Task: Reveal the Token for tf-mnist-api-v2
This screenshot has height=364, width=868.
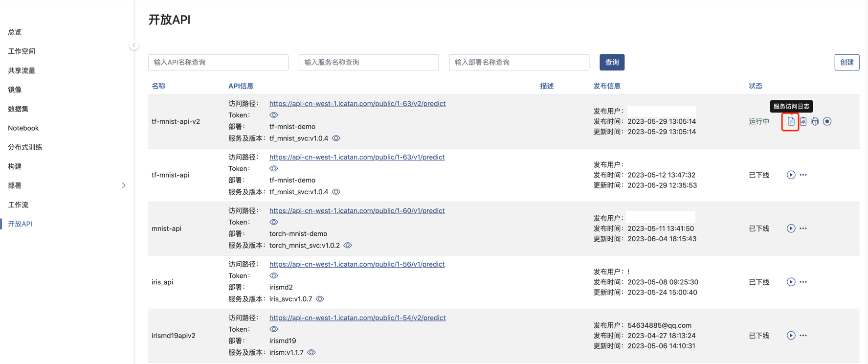Action: (x=274, y=115)
